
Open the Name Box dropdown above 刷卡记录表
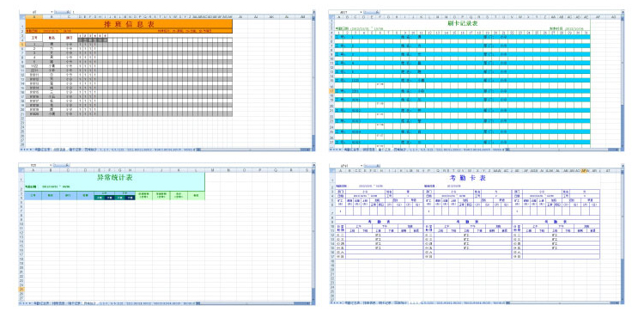pos(361,12)
